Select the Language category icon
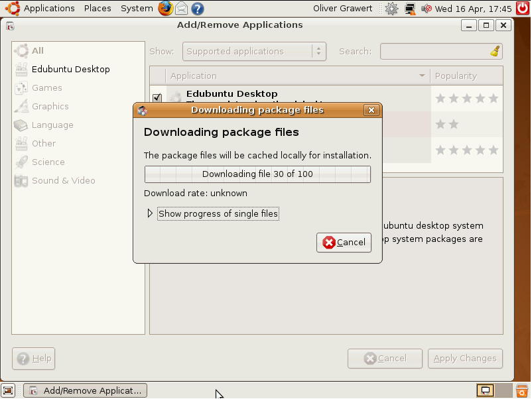532x399 pixels. click(21, 125)
